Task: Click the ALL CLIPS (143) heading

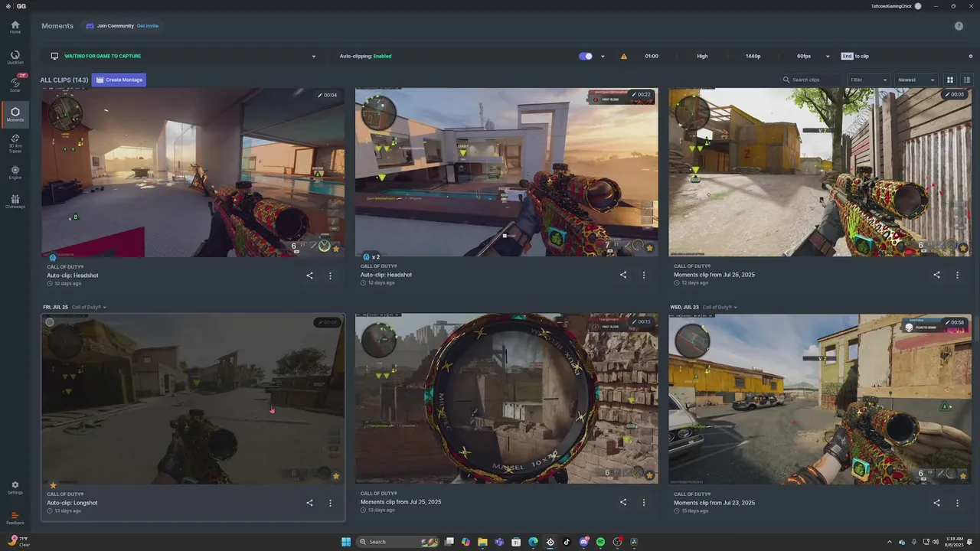Action: click(x=64, y=80)
